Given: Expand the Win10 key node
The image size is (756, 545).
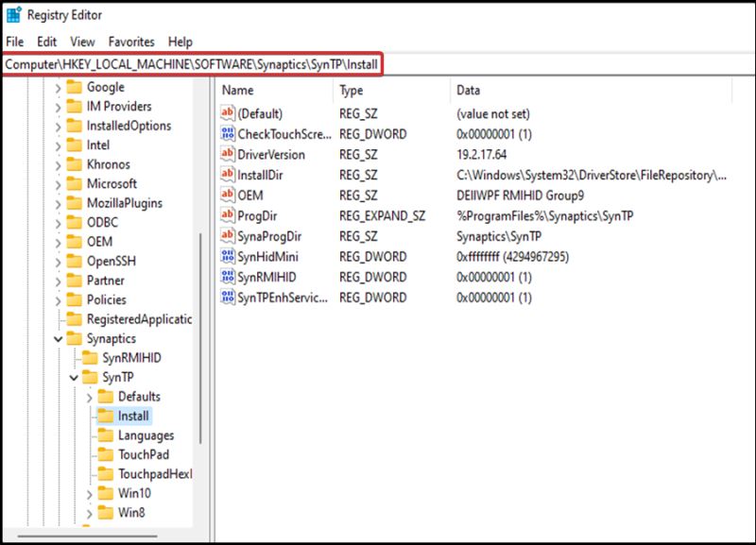Looking at the screenshot, I should coord(89,494).
